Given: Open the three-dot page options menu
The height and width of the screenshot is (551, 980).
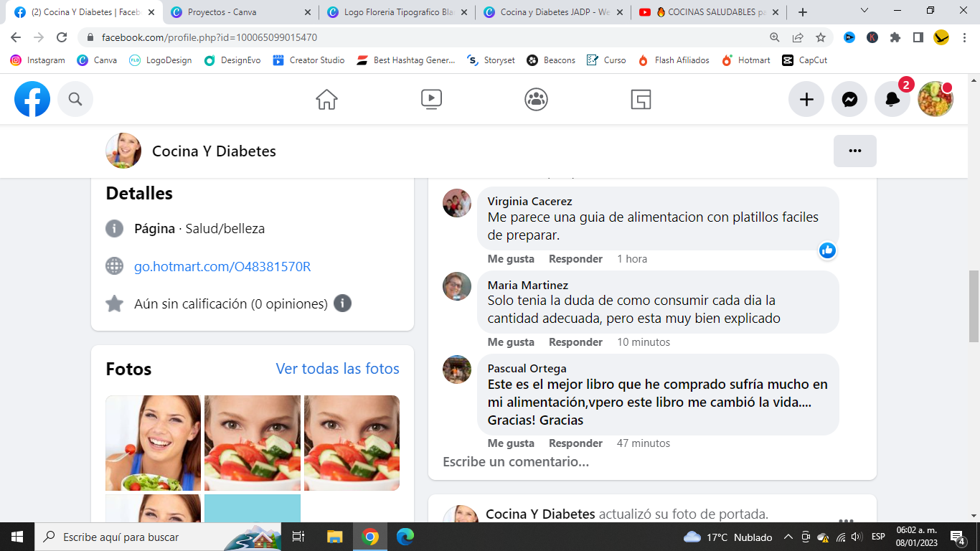Looking at the screenshot, I should click(854, 151).
